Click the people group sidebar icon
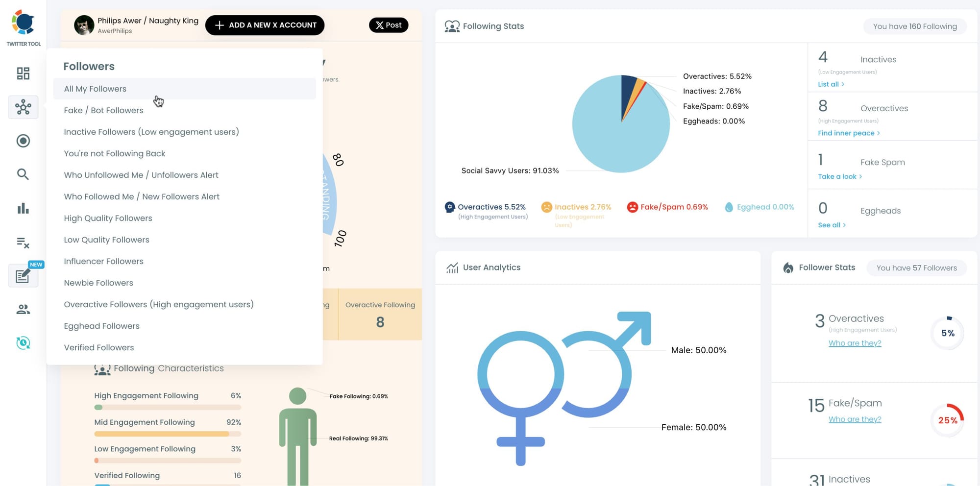 click(23, 309)
